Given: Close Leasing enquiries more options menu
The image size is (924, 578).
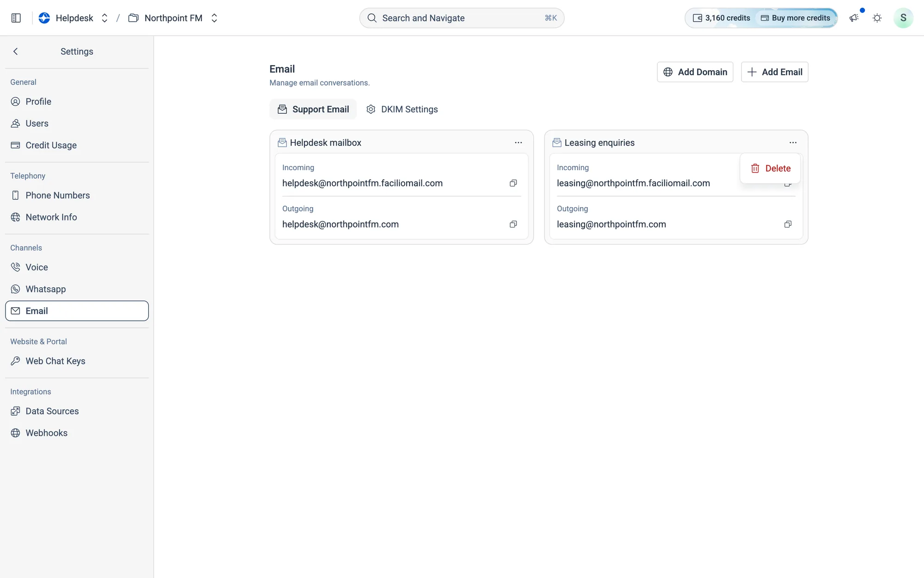Looking at the screenshot, I should click(x=793, y=142).
